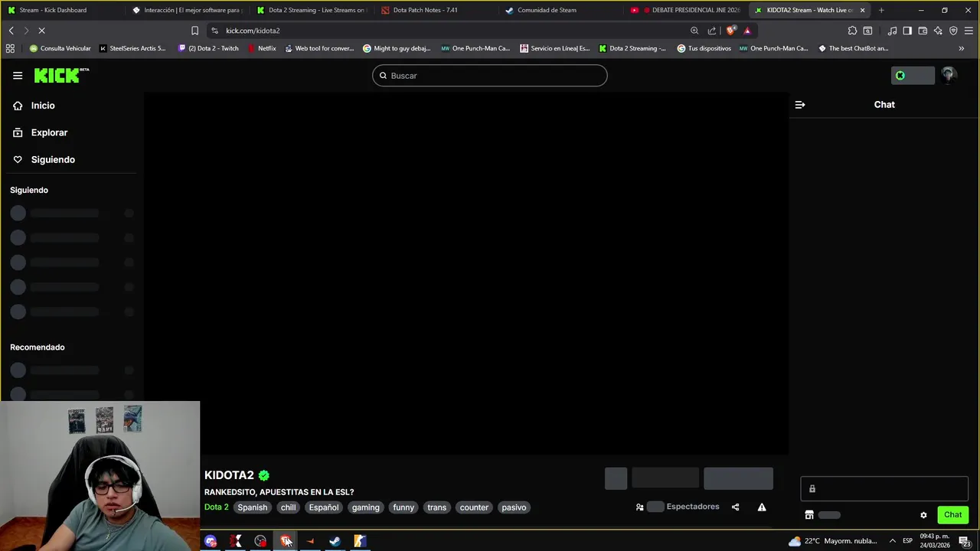Focus the Buscar search field
This screenshot has width=980, height=551.
pyautogui.click(x=490, y=76)
